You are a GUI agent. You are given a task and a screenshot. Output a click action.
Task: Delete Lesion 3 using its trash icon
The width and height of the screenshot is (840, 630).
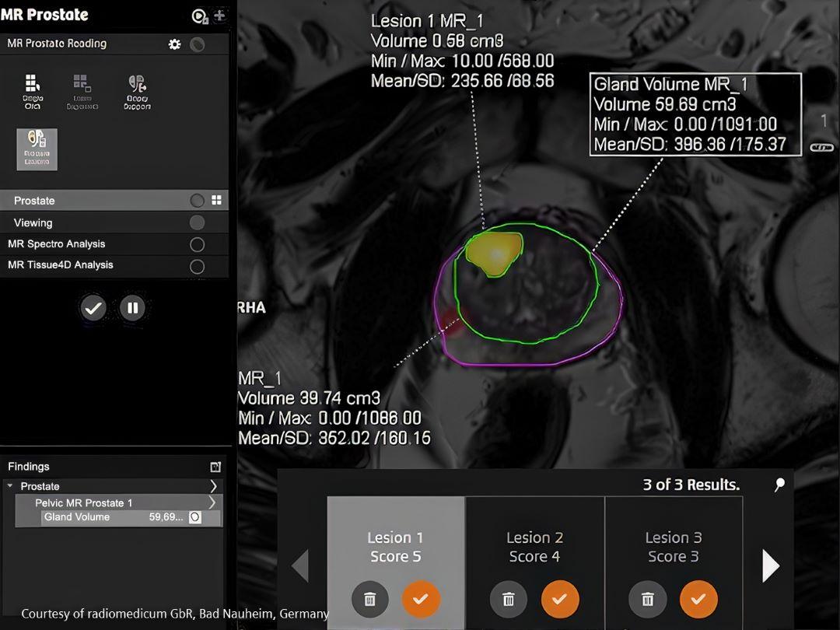point(647,599)
